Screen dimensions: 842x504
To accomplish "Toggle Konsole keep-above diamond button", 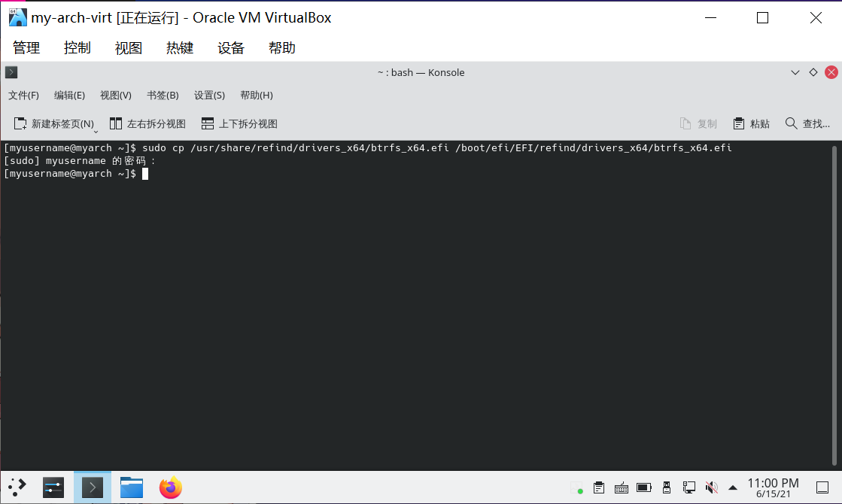I will (x=813, y=72).
